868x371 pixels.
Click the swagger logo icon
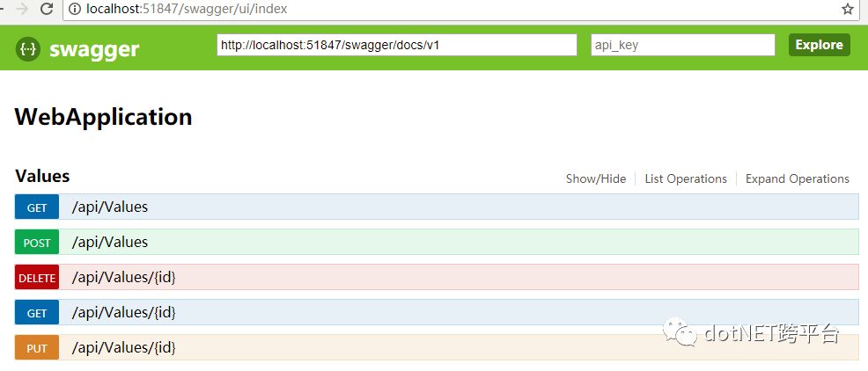(x=27, y=49)
